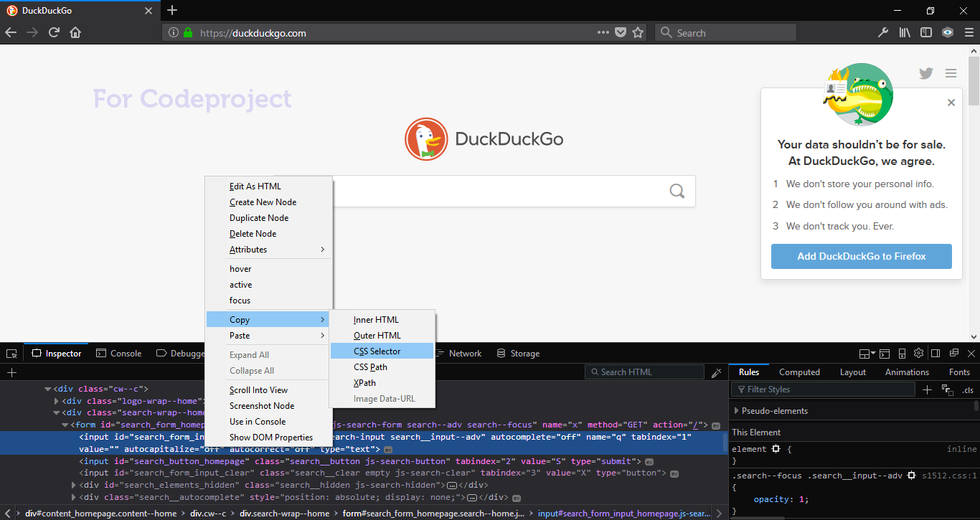Open the DuckDuckGo page hamburger menu
Screen dimensions: 980x520
coord(951,73)
